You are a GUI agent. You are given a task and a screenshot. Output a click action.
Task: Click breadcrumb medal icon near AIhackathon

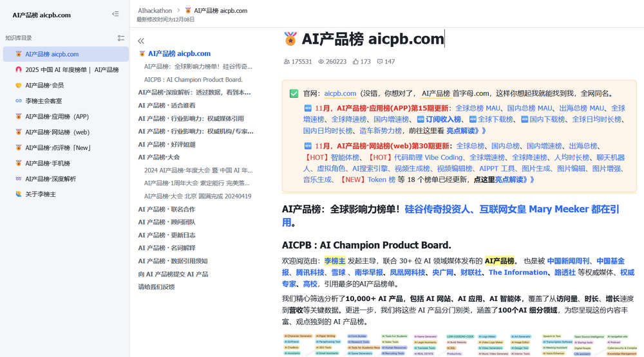pos(188,11)
